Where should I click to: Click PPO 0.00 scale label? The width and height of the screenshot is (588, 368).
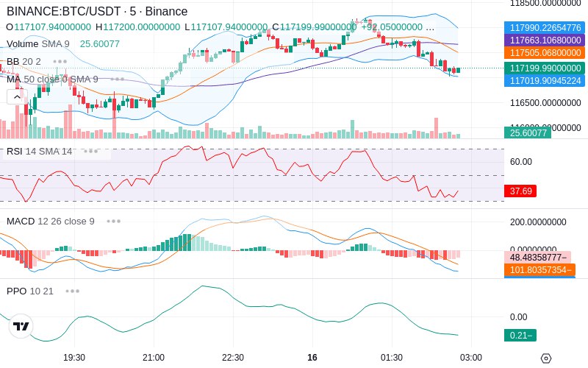pyautogui.click(x=519, y=317)
